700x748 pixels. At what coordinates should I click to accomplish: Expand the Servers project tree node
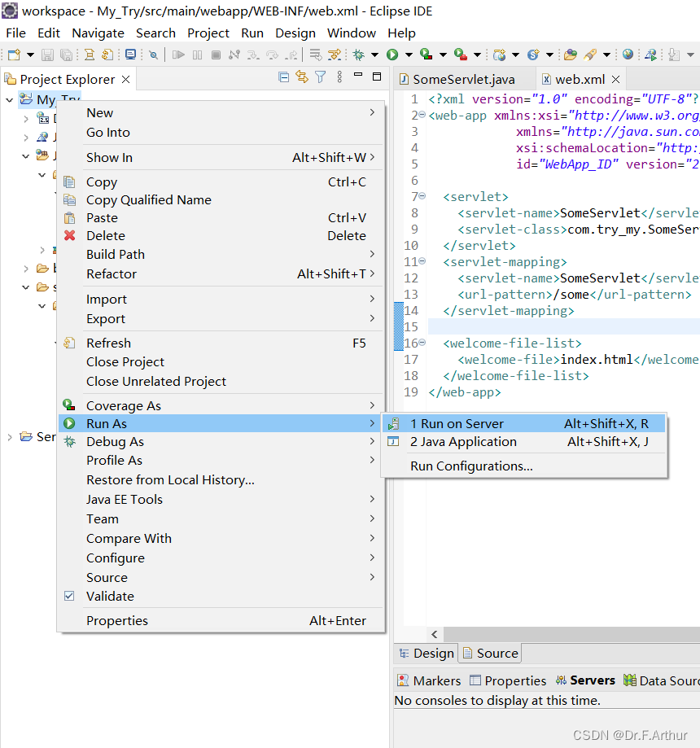[9, 436]
